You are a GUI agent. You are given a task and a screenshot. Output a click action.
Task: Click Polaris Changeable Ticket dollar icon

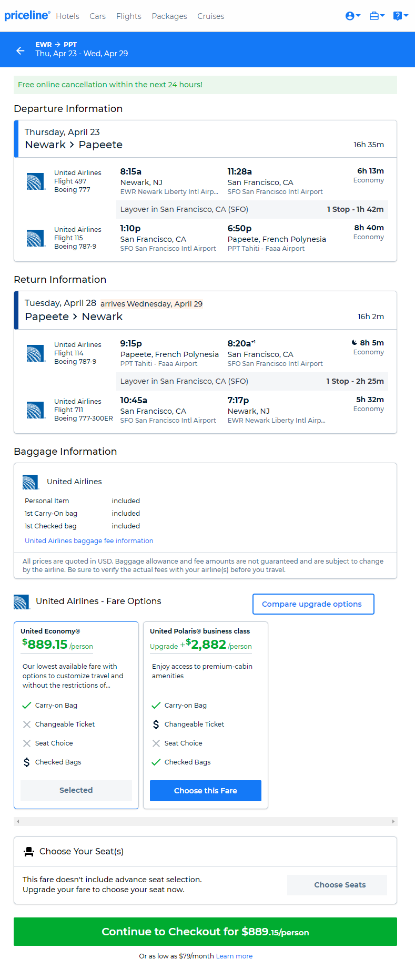tap(156, 724)
